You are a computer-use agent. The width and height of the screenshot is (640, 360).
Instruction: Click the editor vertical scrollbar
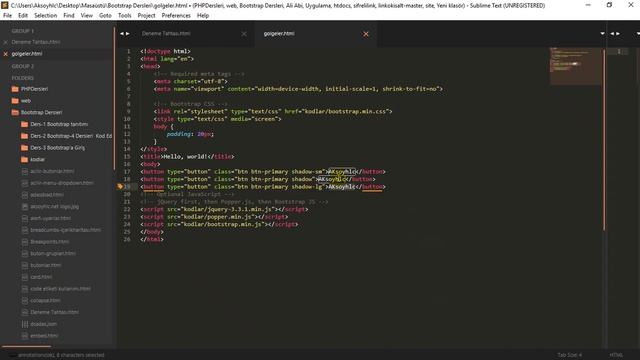pyautogui.click(x=604, y=139)
